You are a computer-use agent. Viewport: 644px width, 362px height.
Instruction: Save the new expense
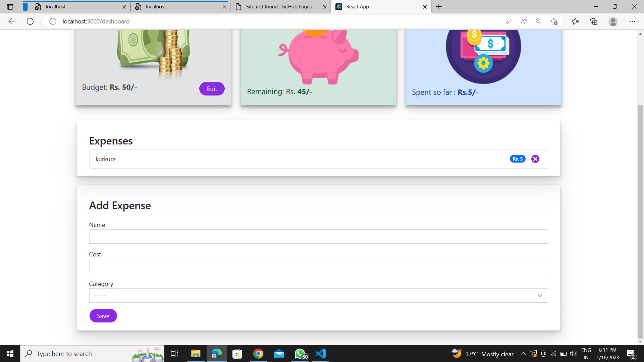click(x=103, y=316)
